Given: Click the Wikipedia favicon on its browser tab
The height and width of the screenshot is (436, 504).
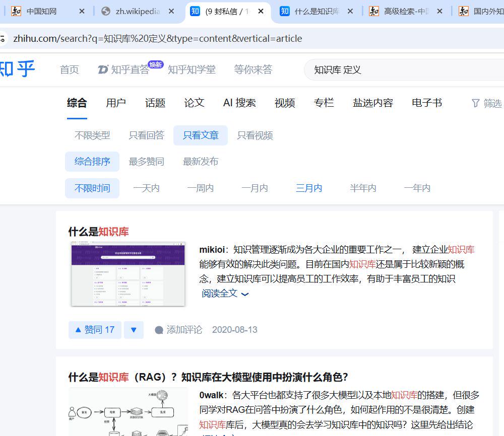Looking at the screenshot, I should (106, 10).
